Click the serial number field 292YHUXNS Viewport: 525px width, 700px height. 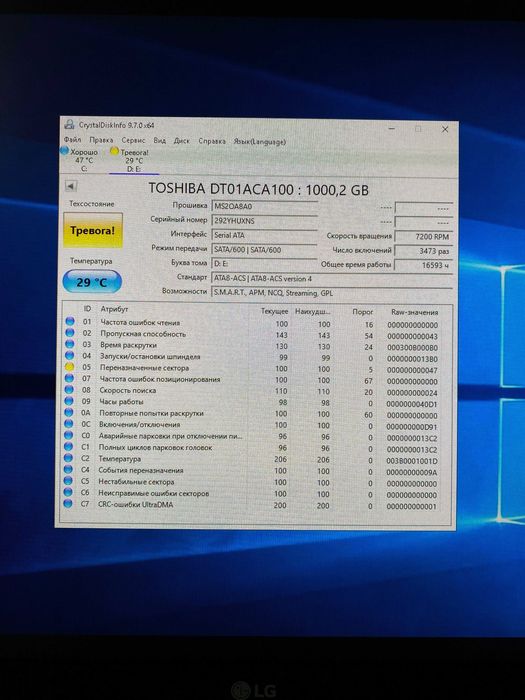click(x=264, y=221)
